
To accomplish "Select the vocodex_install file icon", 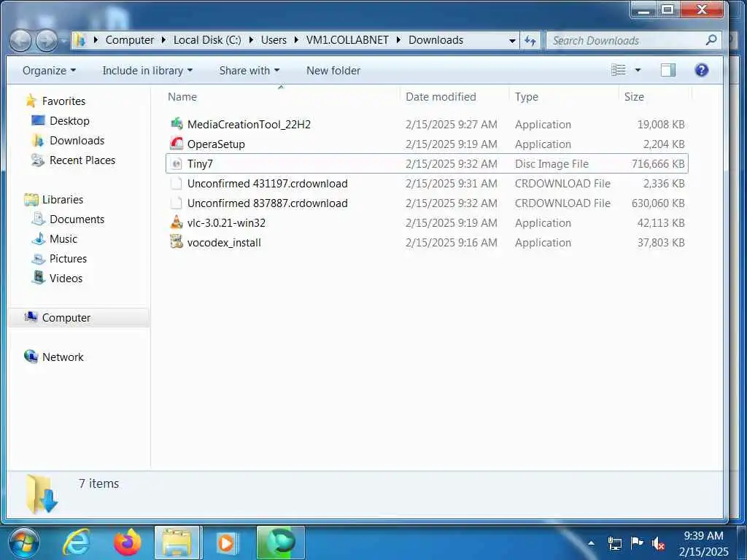I will 177,242.
